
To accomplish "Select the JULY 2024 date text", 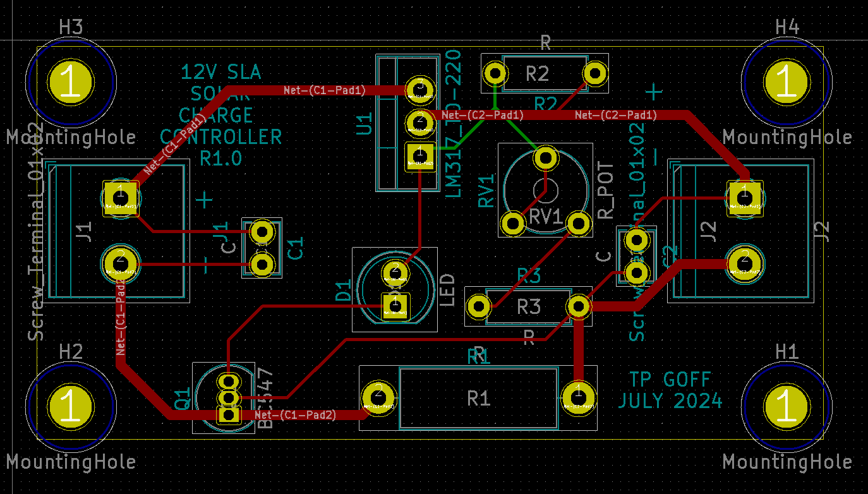I will pos(670,401).
